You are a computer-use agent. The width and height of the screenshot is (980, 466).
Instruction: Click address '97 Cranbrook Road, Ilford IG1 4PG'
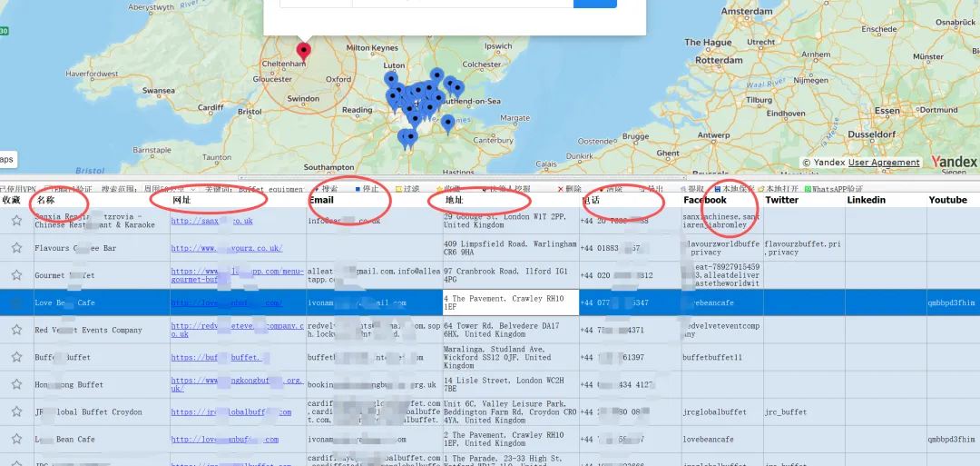[x=511, y=275]
